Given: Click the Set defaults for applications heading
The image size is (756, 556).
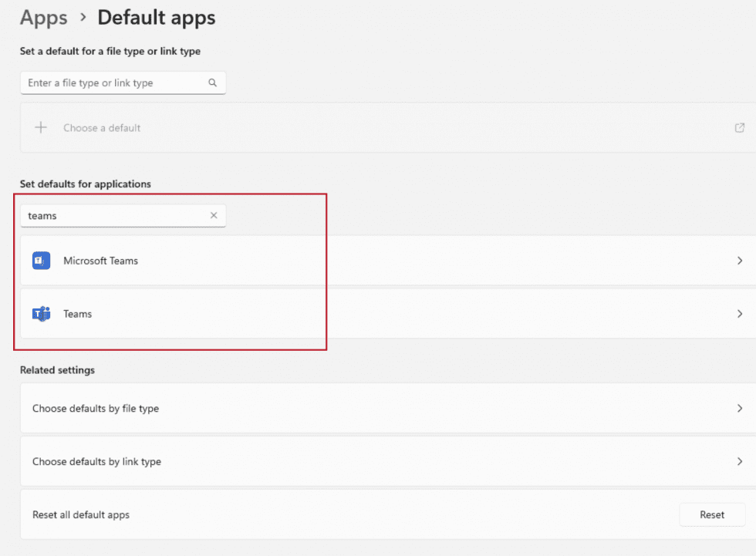Looking at the screenshot, I should tap(83, 184).
